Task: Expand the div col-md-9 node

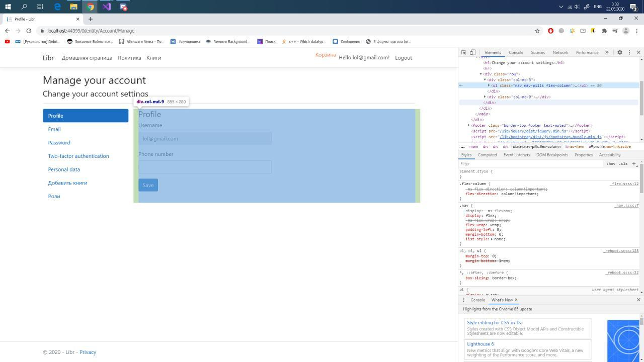Action: [x=485, y=97]
